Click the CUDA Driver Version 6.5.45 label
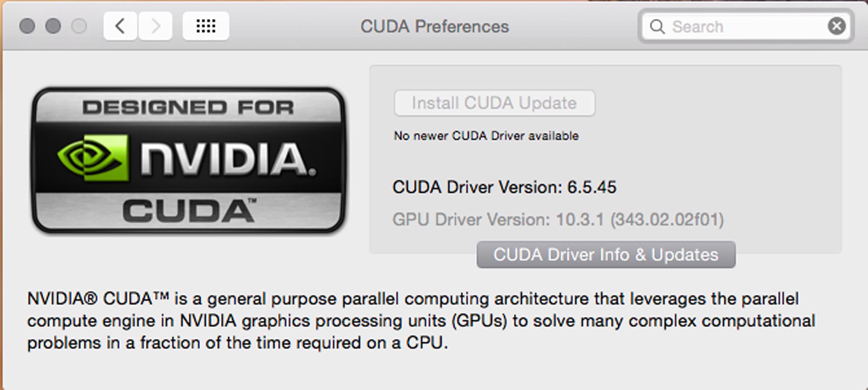The image size is (868, 390). [504, 187]
